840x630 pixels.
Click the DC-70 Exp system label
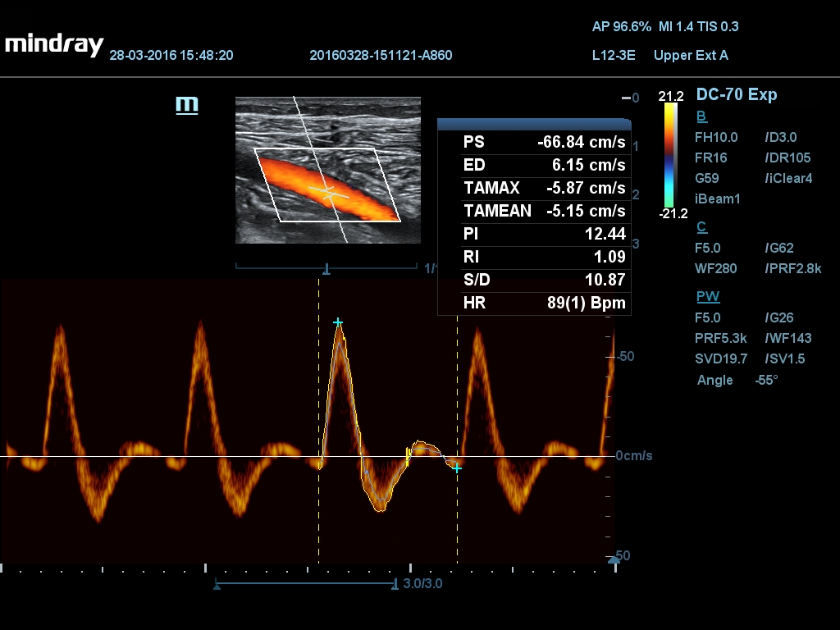click(737, 94)
